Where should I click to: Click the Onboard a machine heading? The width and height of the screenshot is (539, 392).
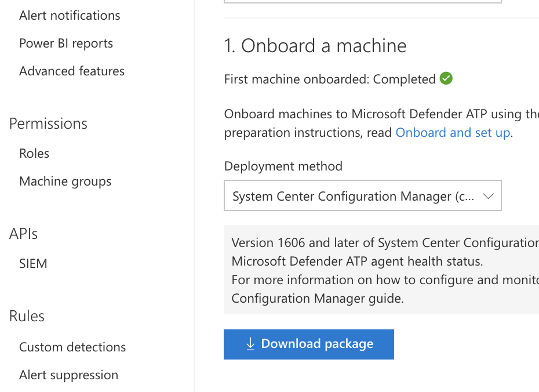click(315, 46)
